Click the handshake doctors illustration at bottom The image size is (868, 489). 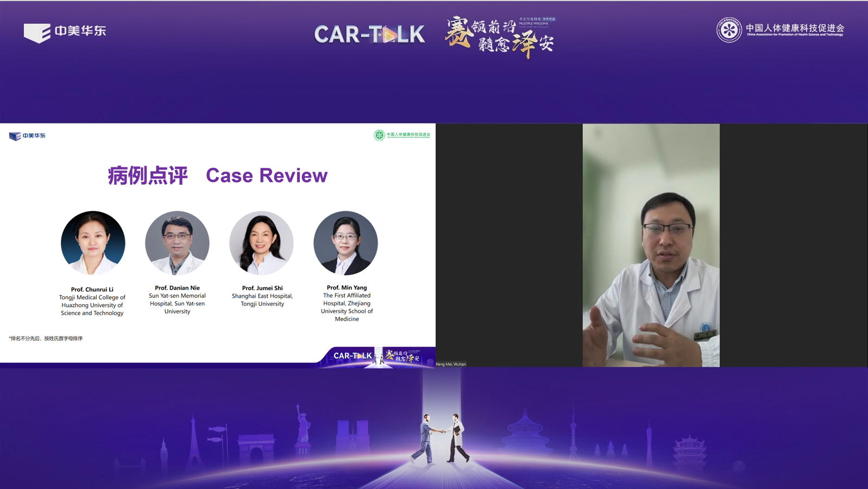click(x=441, y=438)
